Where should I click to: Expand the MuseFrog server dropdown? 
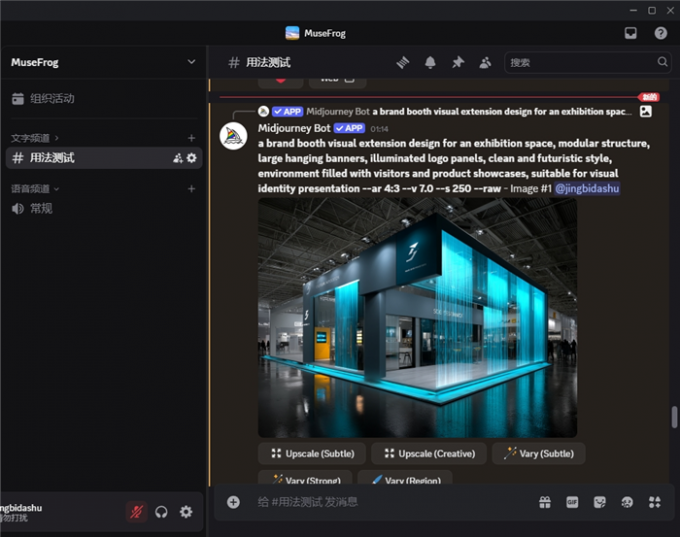coord(191,62)
